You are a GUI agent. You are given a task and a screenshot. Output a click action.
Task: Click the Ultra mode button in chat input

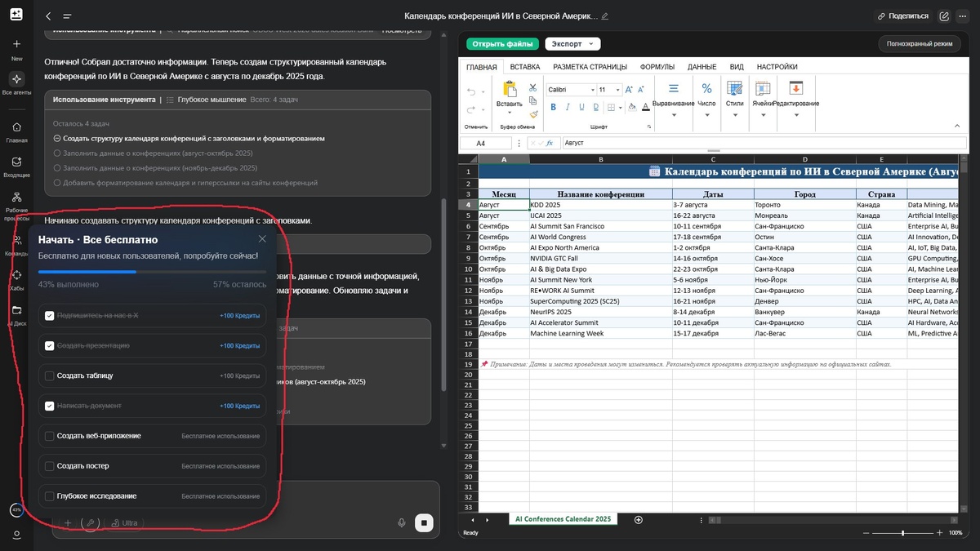click(x=125, y=522)
